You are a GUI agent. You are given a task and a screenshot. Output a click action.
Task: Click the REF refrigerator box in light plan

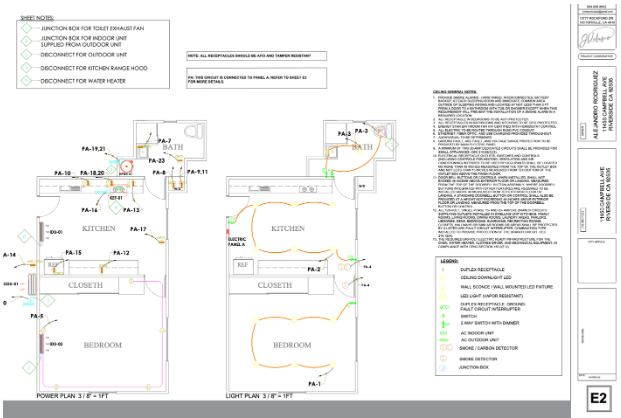tap(242, 265)
